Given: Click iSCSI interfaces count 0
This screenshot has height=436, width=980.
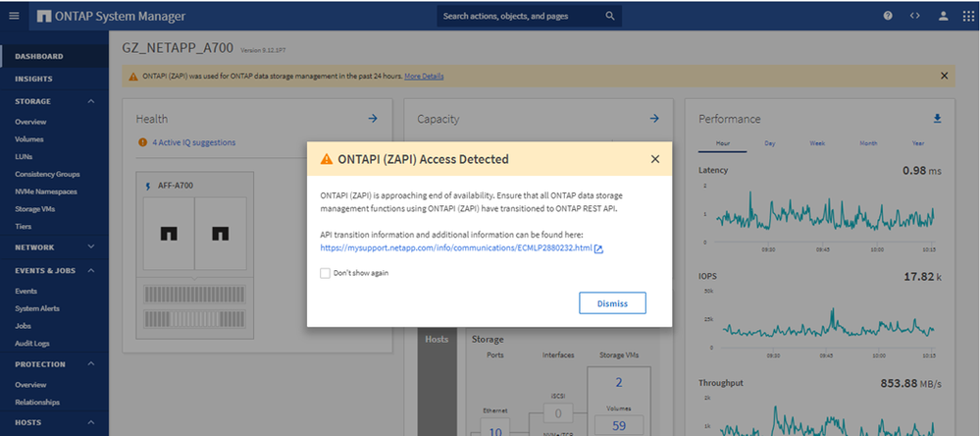Looking at the screenshot, I should (558, 413).
